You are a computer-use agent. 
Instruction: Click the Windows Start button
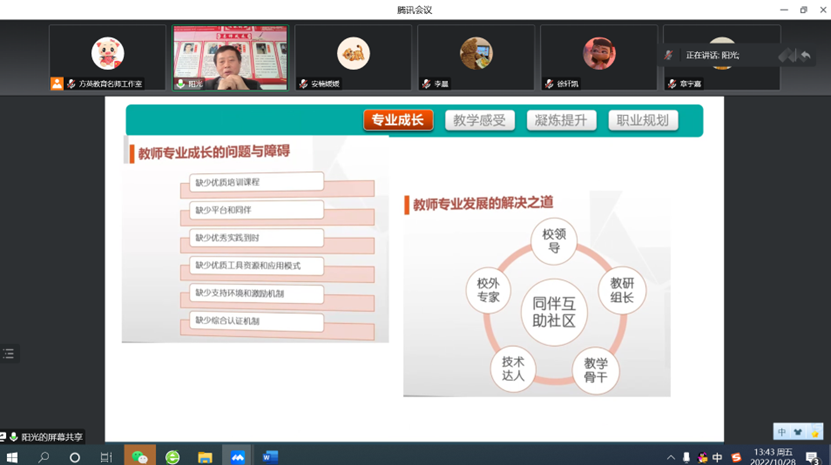pos(12,456)
